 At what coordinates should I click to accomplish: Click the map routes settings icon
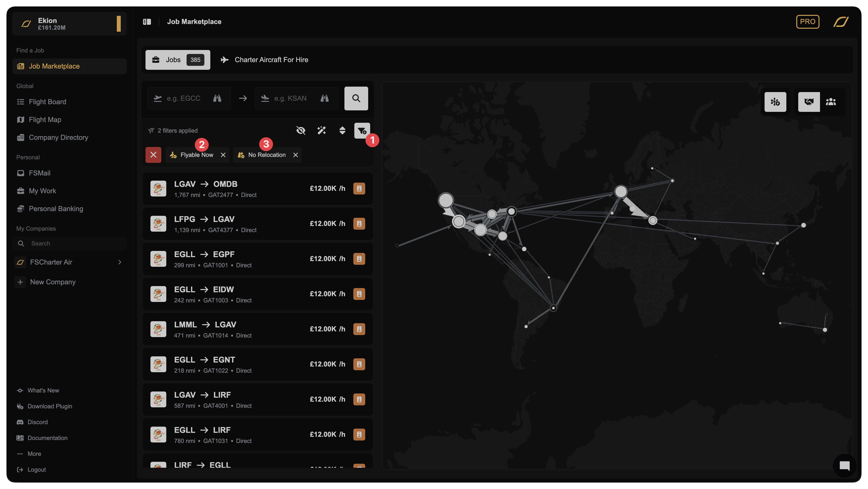(x=775, y=102)
